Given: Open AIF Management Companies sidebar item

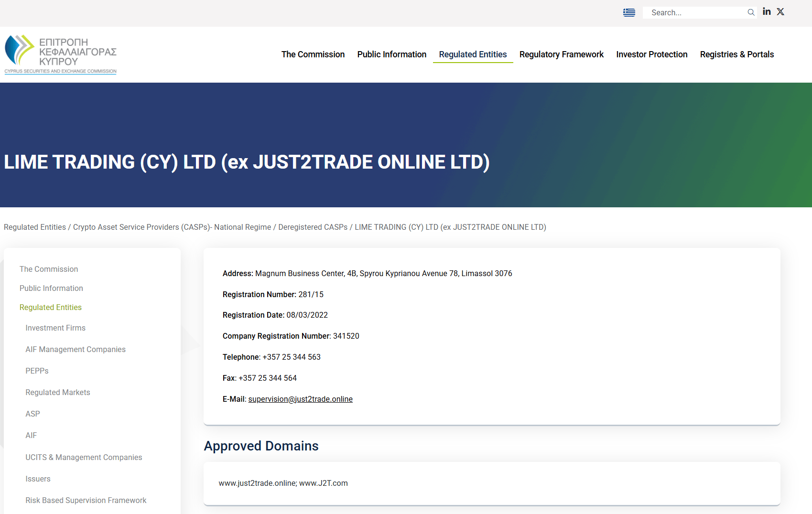Looking at the screenshot, I should [76, 349].
